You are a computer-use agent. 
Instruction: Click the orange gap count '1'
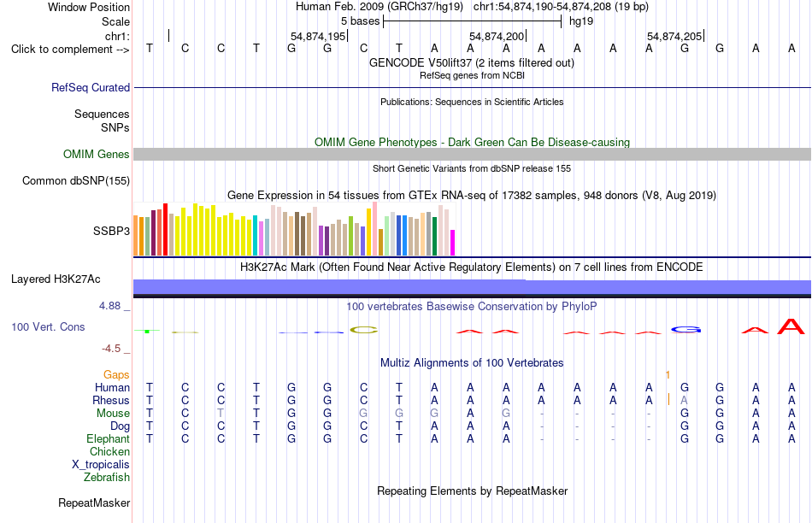668,374
